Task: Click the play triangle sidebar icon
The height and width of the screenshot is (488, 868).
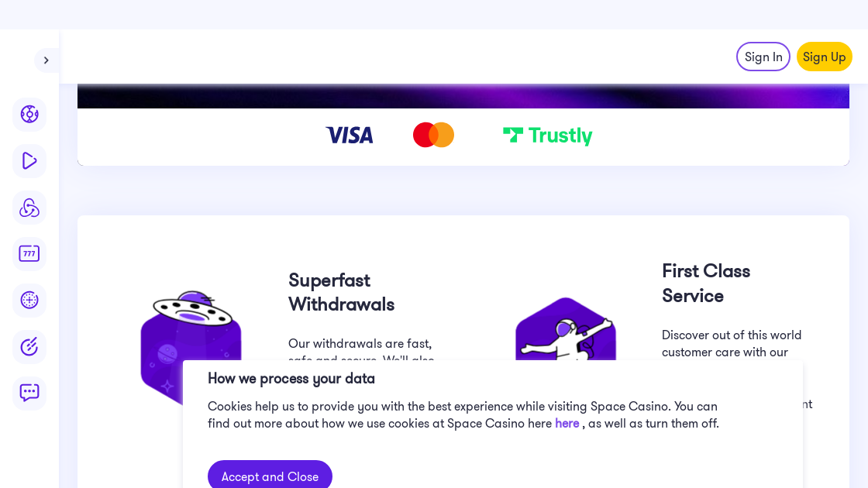Action: click(29, 161)
